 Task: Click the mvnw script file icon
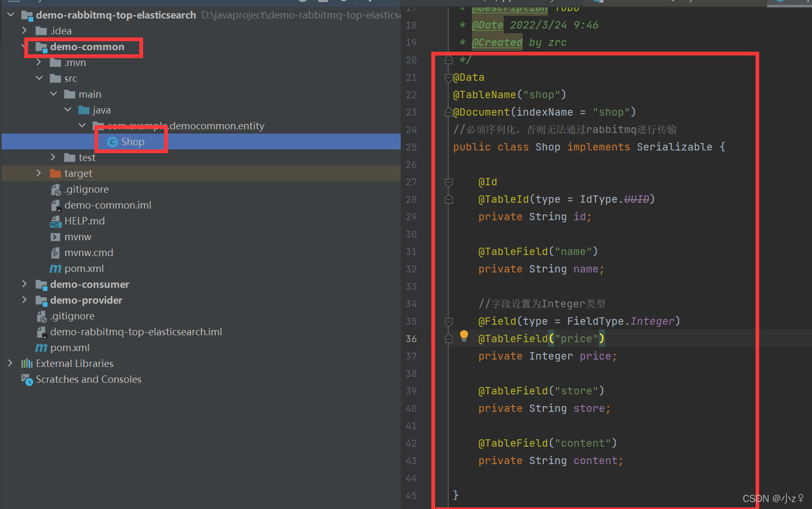55,237
